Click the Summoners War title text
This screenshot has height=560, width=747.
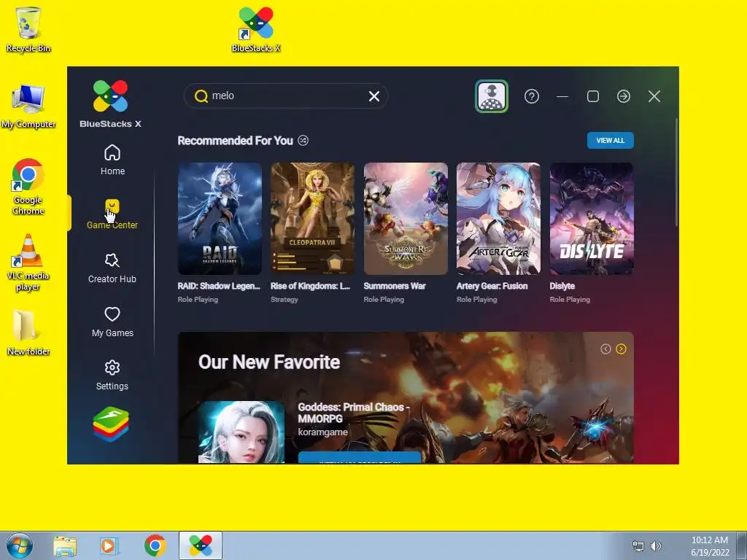pyautogui.click(x=395, y=286)
